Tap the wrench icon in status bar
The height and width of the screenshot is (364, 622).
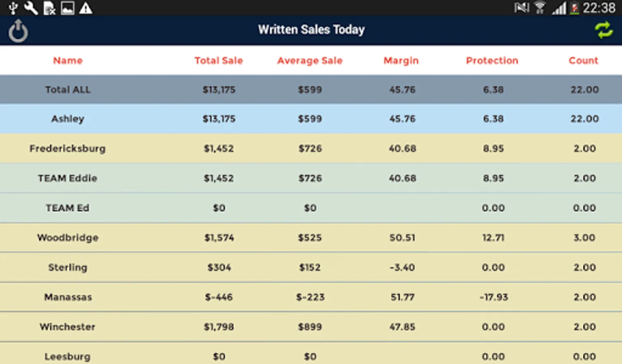[x=31, y=8]
